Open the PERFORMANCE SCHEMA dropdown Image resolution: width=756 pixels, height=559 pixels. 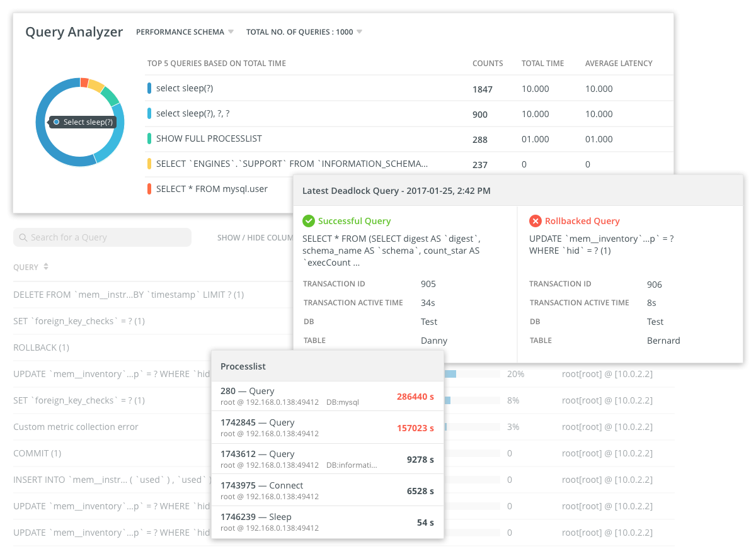[x=185, y=32]
